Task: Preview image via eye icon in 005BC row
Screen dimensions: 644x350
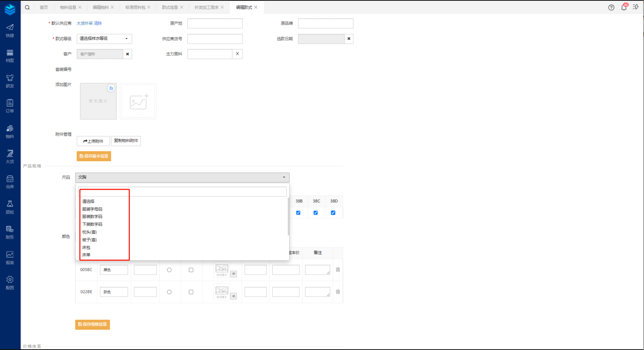Action: pyautogui.click(x=233, y=274)
